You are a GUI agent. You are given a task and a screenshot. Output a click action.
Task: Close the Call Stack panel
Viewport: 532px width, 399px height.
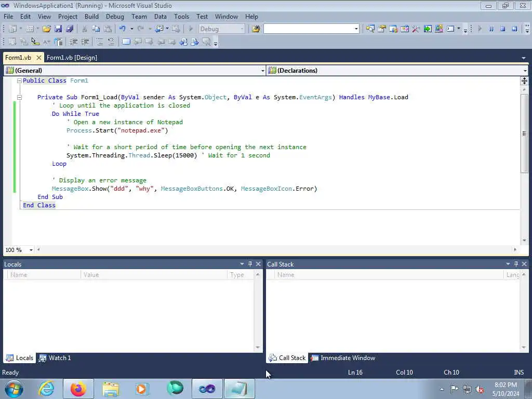click(x=524, y=264)
